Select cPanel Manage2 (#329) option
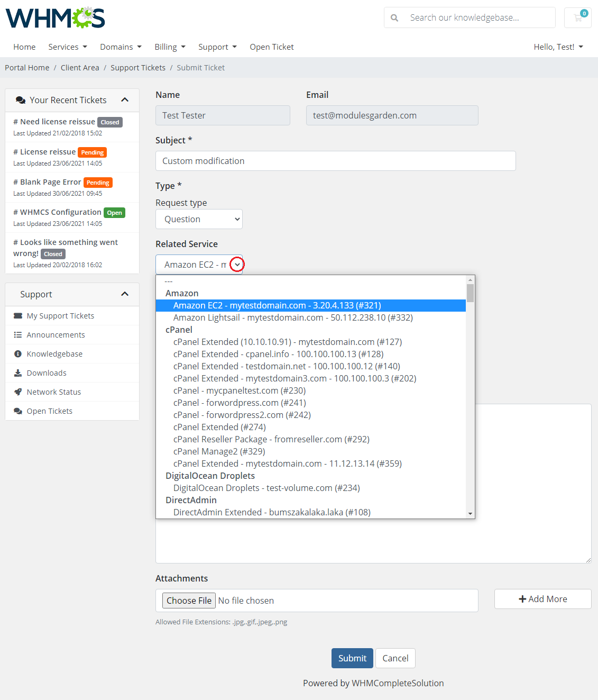Viewport: 598px width, 700px height. pos(311,451)
